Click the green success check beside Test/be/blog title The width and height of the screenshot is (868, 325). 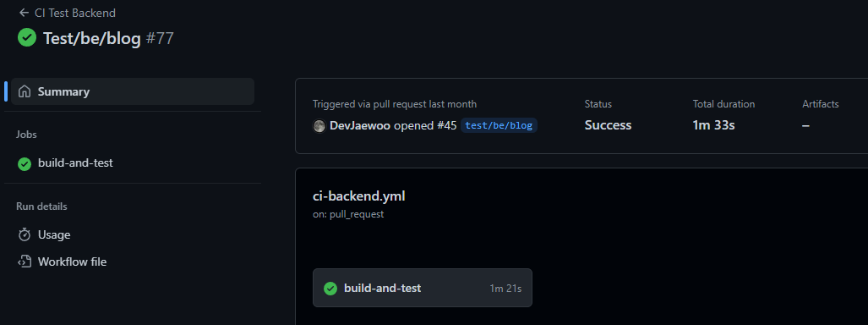(26, 38)
